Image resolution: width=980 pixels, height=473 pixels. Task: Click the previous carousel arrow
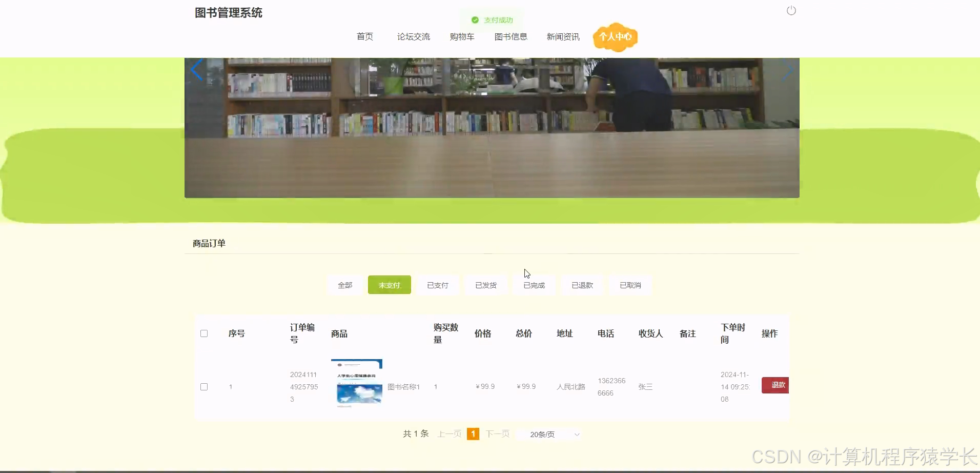[x=196, y=69]
